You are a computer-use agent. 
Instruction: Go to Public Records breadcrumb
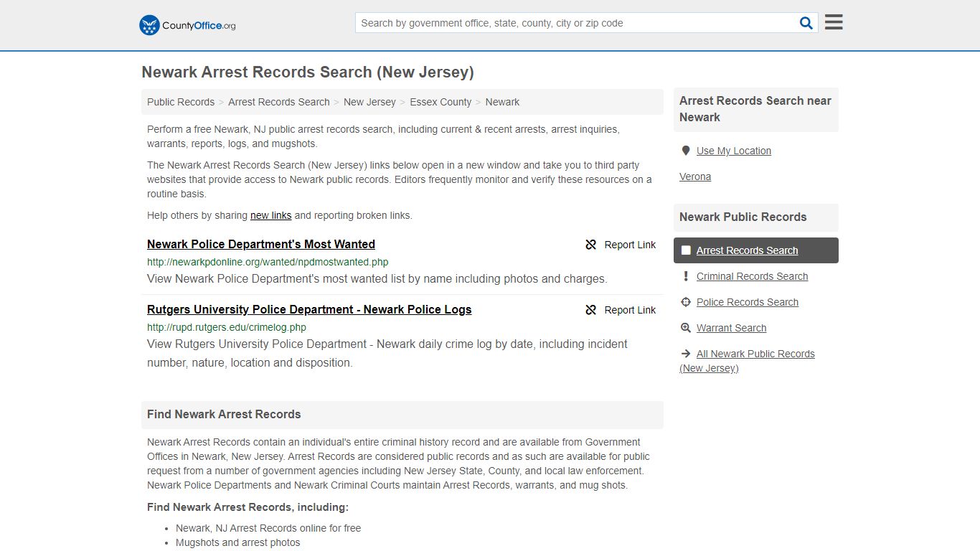coord(181,102)
